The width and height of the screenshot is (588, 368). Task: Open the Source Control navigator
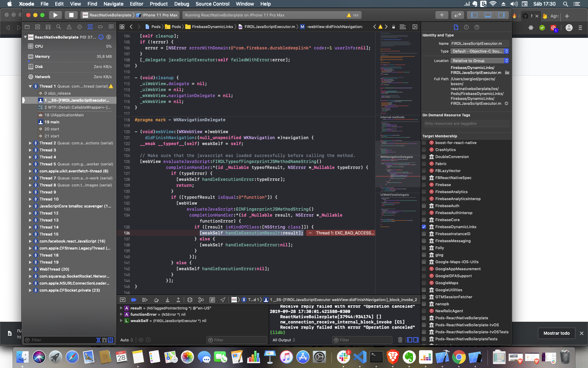(x=37, y=27)
